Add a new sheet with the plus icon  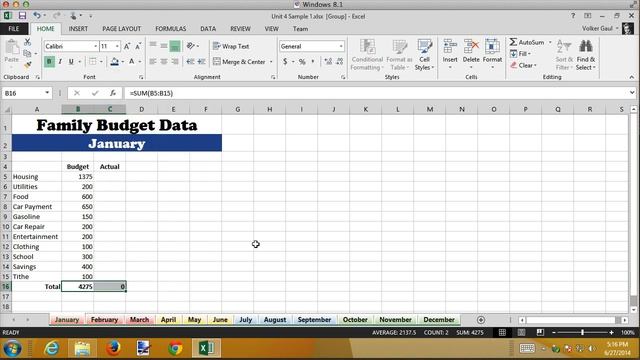click(x=481, y=320)
